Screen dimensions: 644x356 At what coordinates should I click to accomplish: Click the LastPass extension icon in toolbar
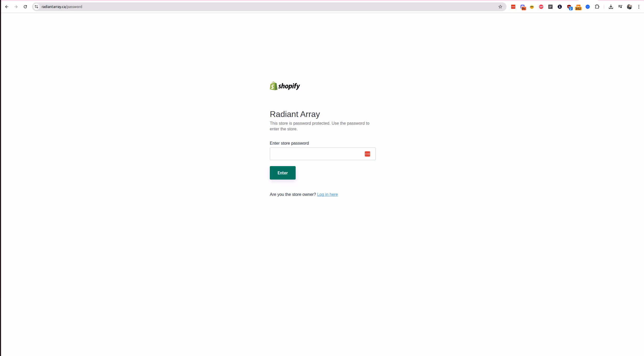(513, 7)
